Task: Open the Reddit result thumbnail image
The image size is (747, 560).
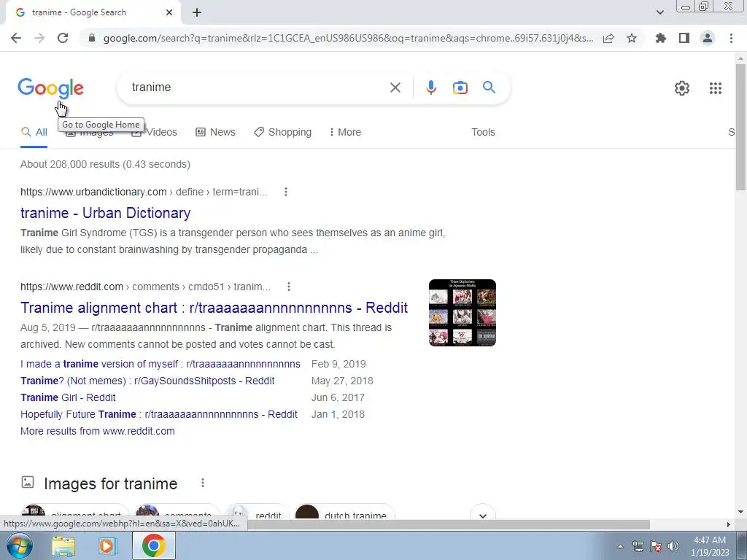Action: (462, 313)
